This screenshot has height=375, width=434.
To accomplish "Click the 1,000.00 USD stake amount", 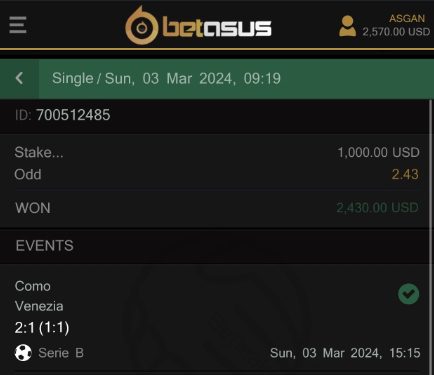I will [x=378, y=153].
